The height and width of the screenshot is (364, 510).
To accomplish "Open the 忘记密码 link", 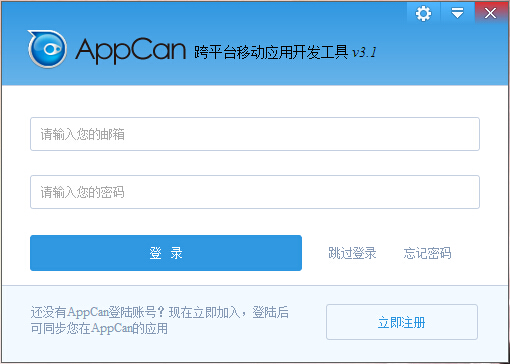I will pos(427,253).
